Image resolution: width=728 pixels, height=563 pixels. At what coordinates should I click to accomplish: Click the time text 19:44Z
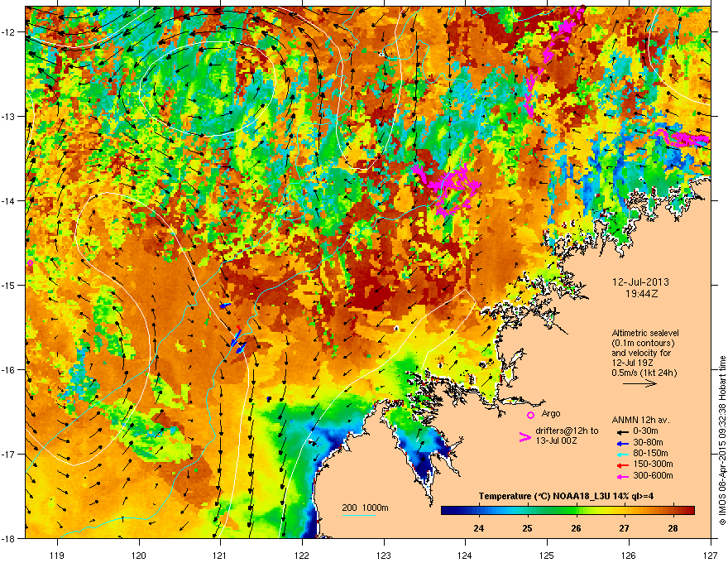[x=641, y=294]
